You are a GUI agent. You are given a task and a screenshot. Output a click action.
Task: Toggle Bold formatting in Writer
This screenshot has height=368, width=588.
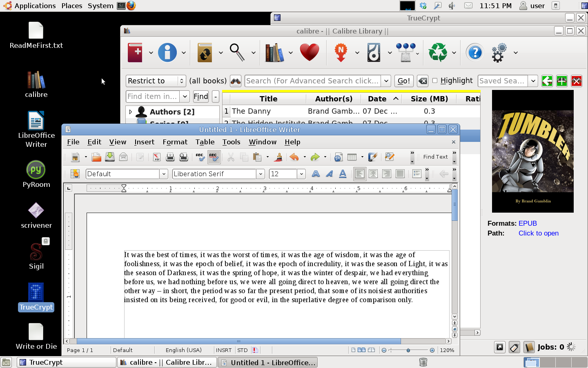click(316, 174)
